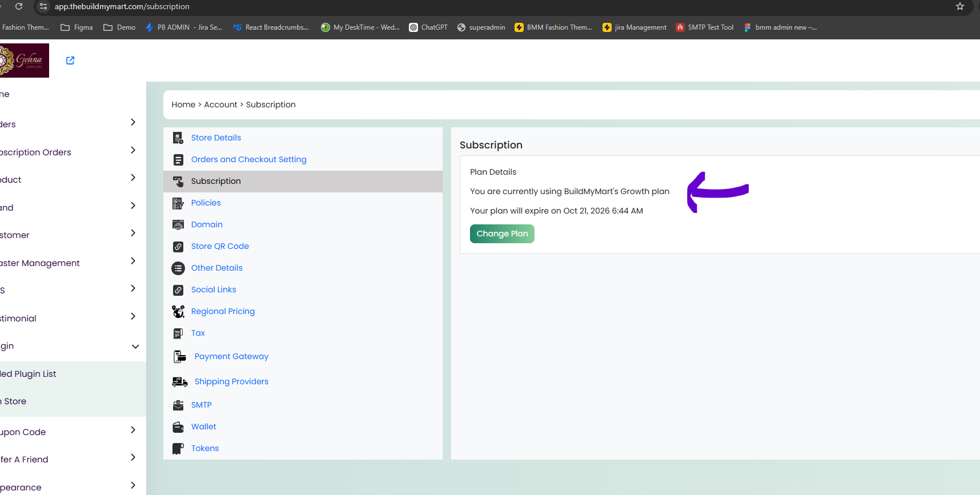Expand the Testimonial sidebar chevron
Image resolution: width=980 pixels, height=495 pixels.
(133, 316)
